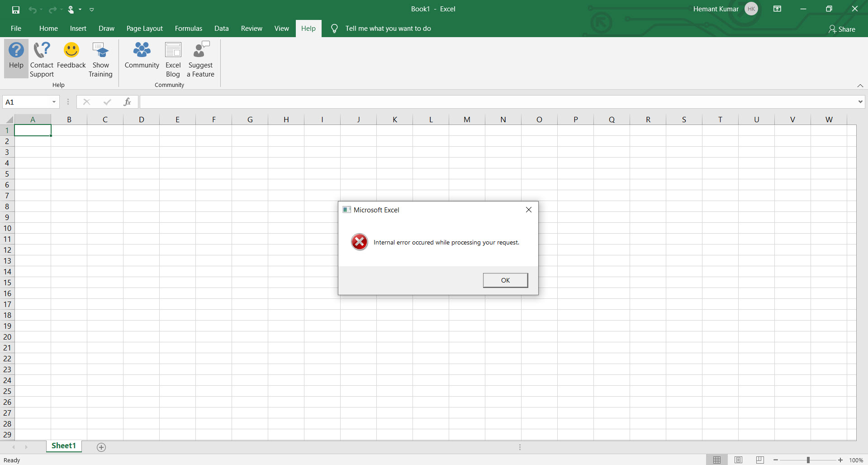Open Contact Support from the ribbon
Image resolution: width=868 pixels, height=465 pixels.
pos(42,59)
